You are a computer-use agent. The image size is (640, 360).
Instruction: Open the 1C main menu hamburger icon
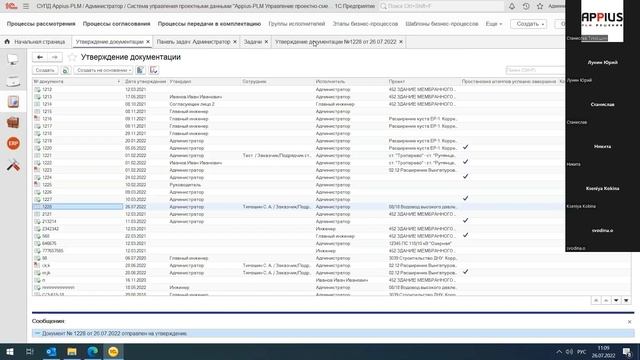pos(26,6)
